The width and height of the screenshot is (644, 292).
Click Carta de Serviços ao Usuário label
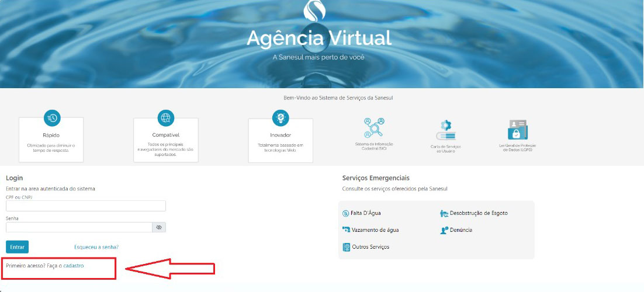446,148
